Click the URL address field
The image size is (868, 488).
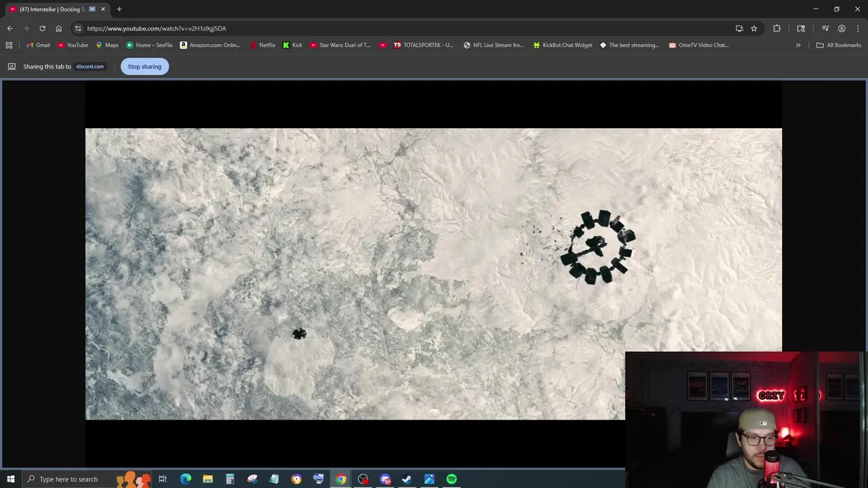coord(407,28)
